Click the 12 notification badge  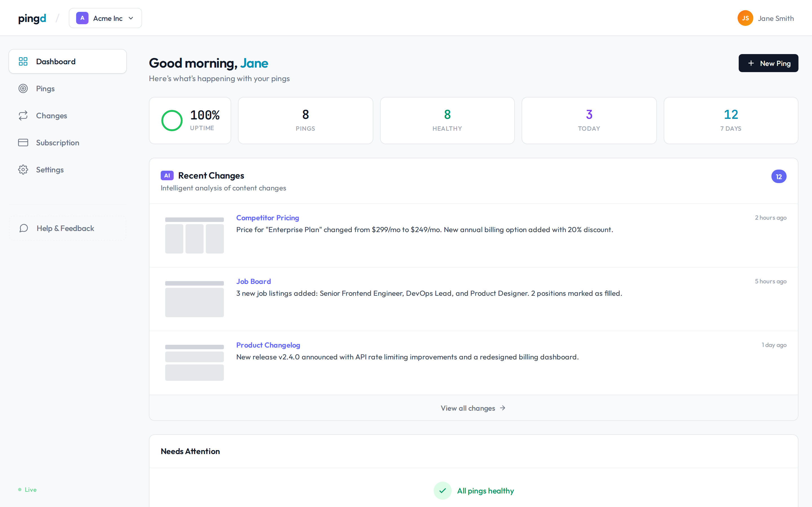779,176
